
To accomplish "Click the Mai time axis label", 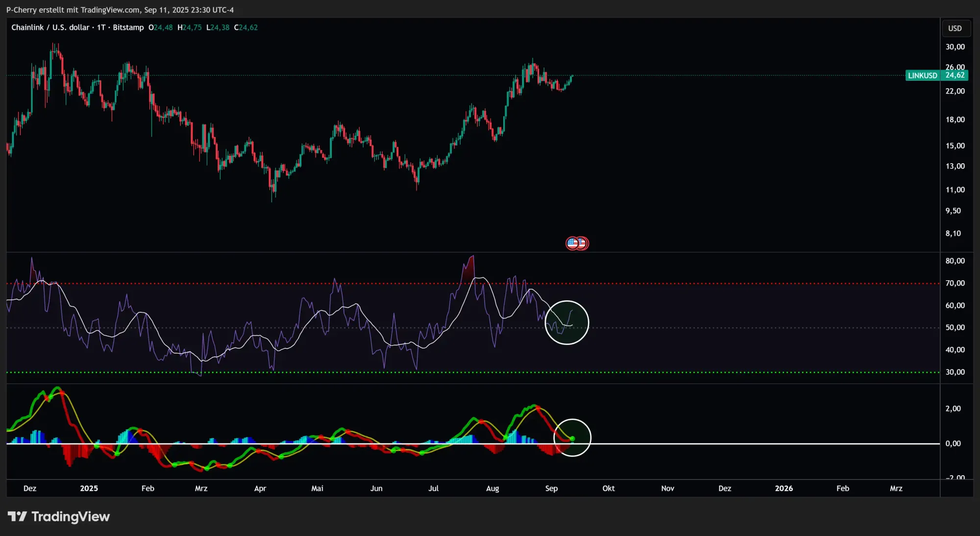I will point(318,488).
